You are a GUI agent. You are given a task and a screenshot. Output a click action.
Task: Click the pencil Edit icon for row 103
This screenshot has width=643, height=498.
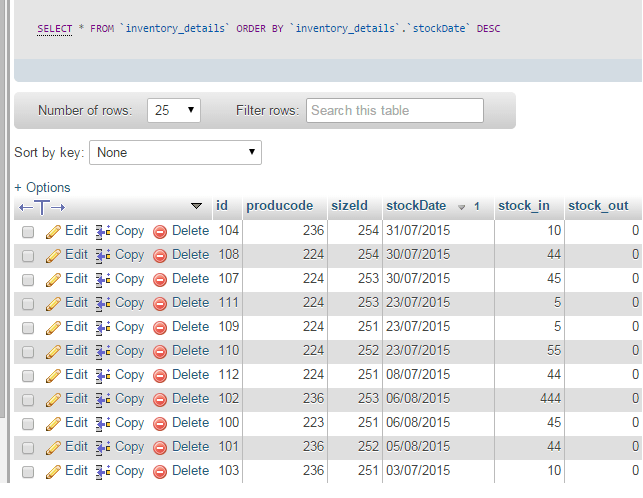(53, 472)
